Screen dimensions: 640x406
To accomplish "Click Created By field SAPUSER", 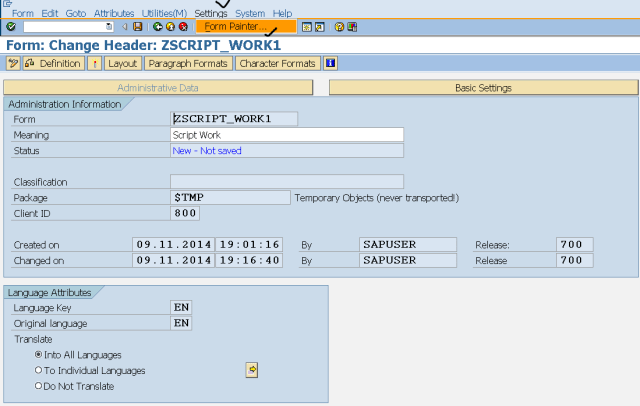I will coord(408,244).
